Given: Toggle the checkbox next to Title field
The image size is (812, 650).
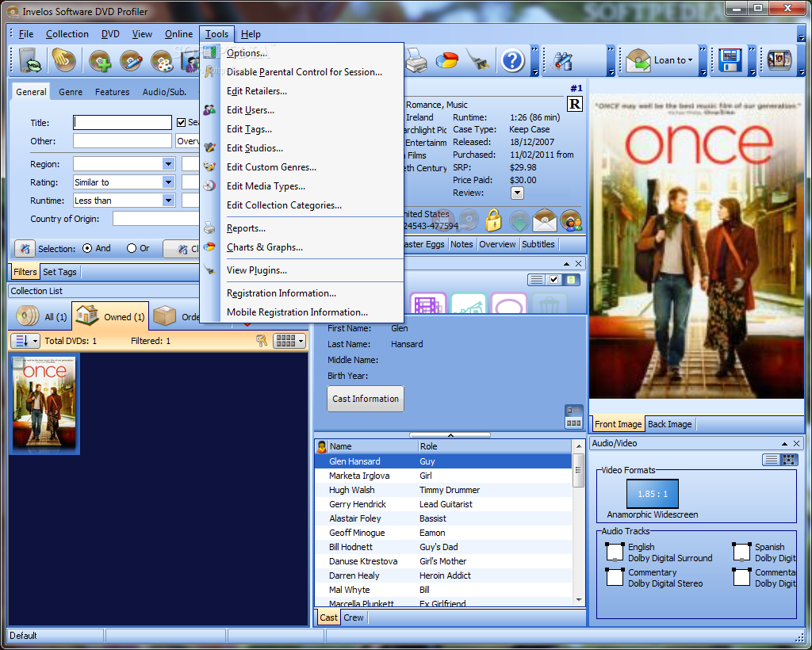Looking at the screenshot, I should tap(182, 123).
